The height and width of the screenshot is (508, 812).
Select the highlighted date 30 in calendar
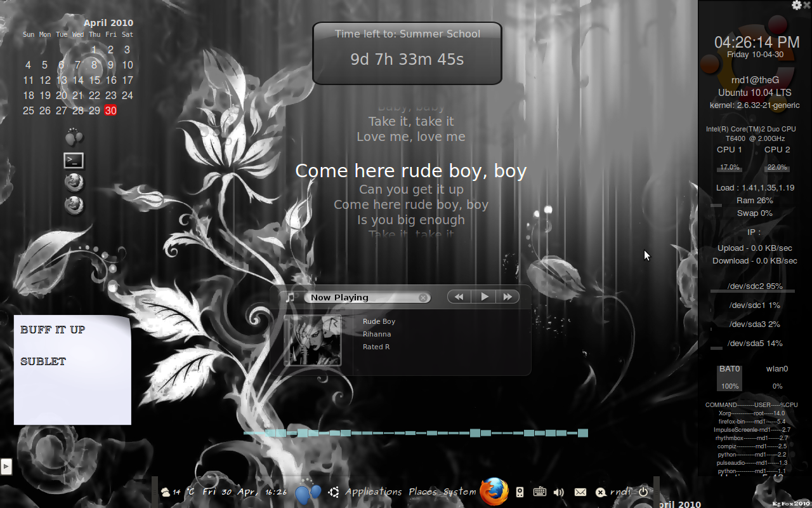click(x=110, y=110)
